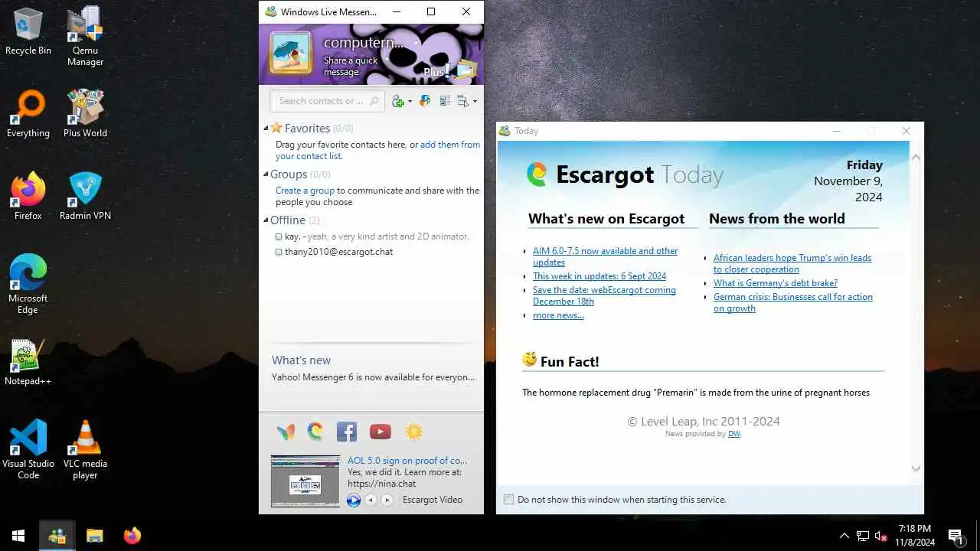Open File Explorer from the taskbar
This screenshot has width=980, height=551.
tap(94, 536)
